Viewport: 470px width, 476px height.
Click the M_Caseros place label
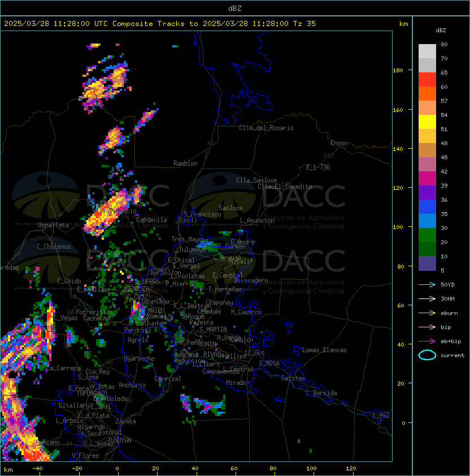click(x=246, y=312)
